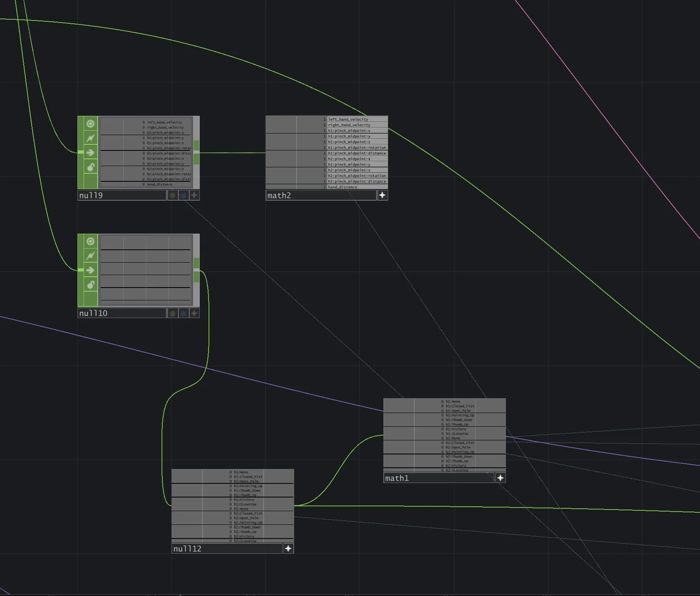
Task: Click h1:Closed_Fist channel in math1
Action: point(460,406)
